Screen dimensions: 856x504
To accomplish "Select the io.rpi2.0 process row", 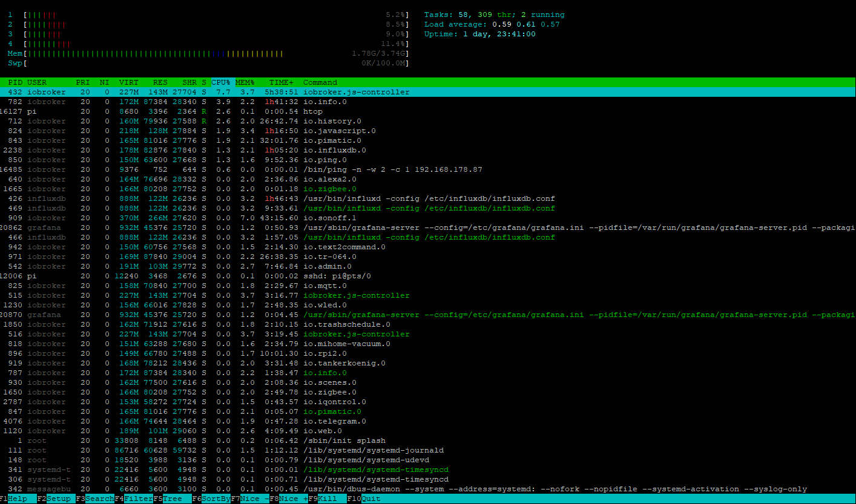I will click(x=428, y=353).
